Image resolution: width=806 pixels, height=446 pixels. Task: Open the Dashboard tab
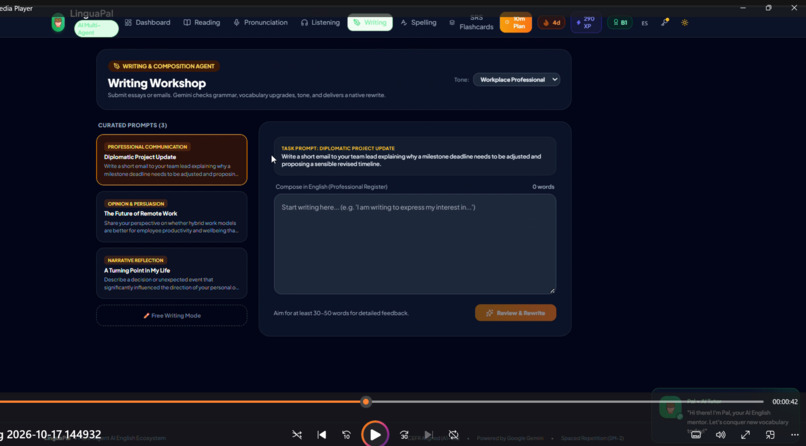pos(148,23)
